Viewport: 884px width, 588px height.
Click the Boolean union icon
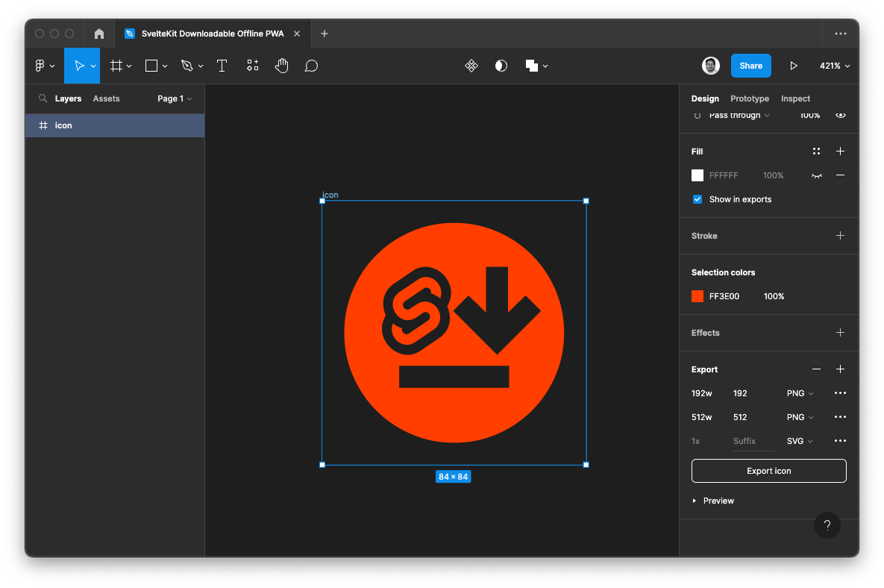point(532,66)
